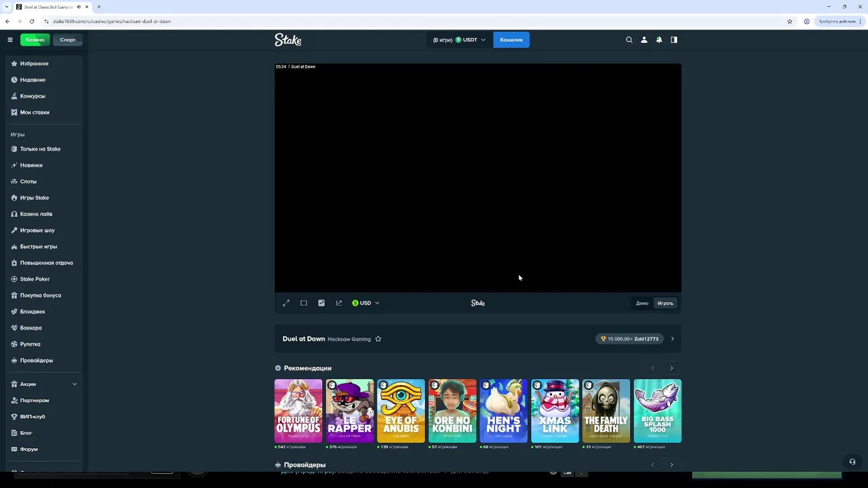Viewport: 868px width, 488px height.
Task: Mute the Duel at Dawn browser tab
Action: pyautogui.click(x=79, y=7)
